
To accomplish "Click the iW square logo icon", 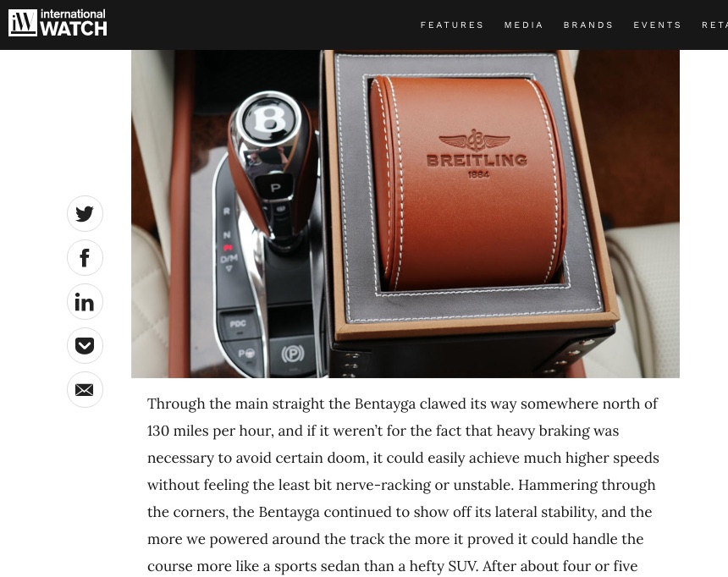I will 22,23.
